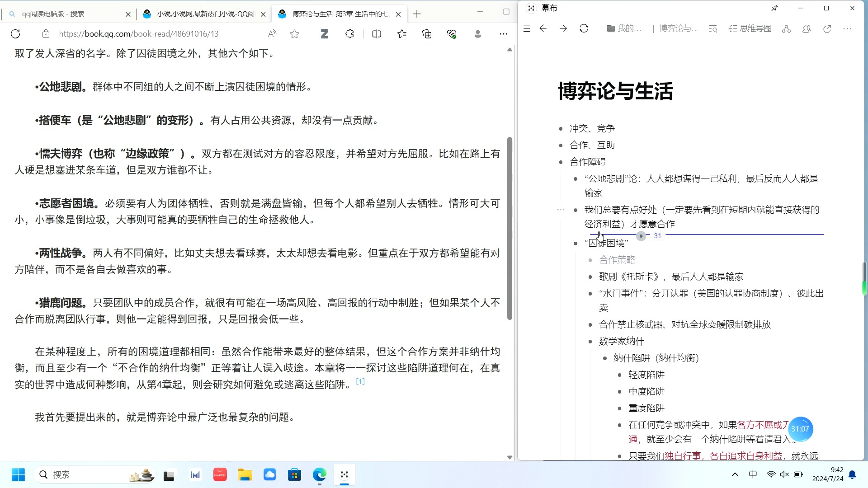The width and height of the screenshot is (868, 488).
Task: Open the more options dots in Mubu toolbar
Action: click(x=848, y=29)
